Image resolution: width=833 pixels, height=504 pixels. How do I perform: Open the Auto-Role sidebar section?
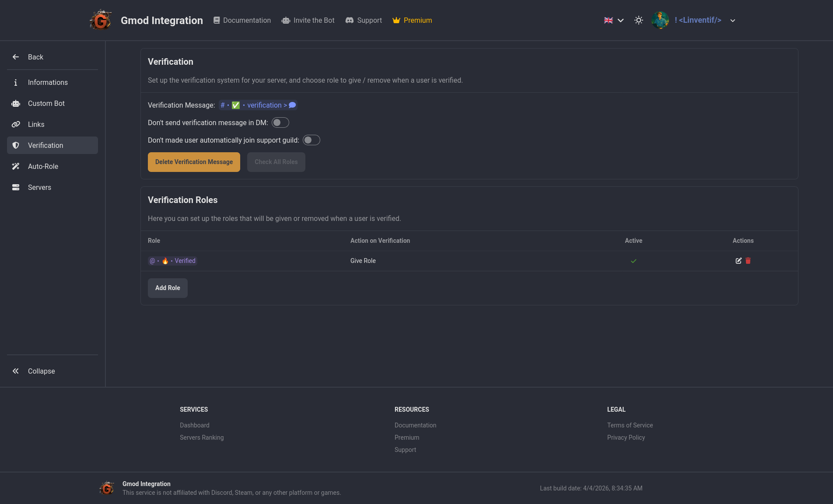43,166
